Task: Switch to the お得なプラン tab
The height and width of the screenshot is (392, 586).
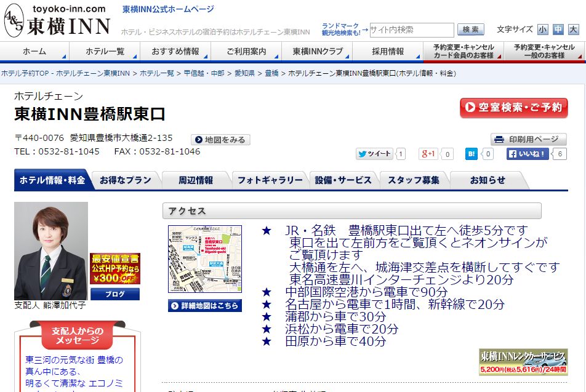Action: 126,180
